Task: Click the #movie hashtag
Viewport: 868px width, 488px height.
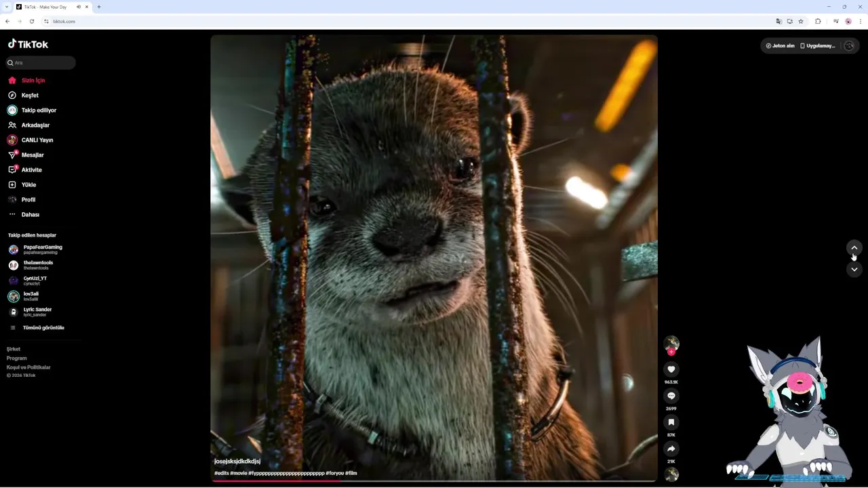Action: click(239, 473)
